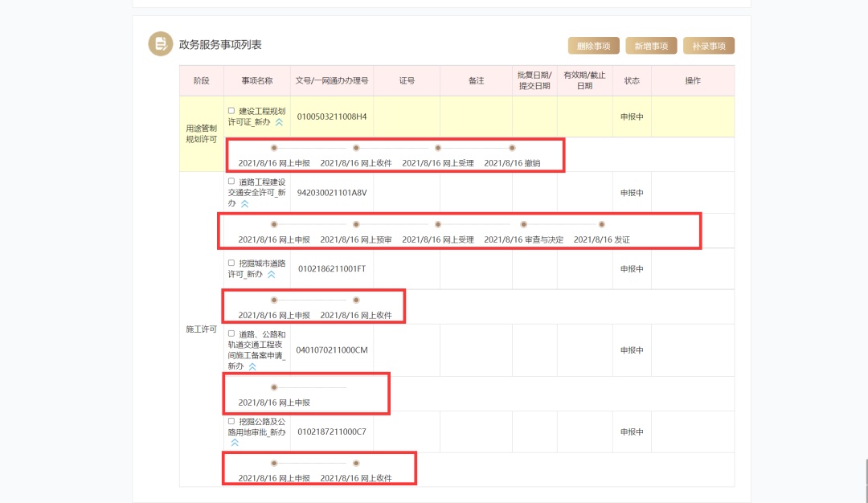Open the 补录事项 button
Screen dimensions: 868x503
coord(709,46)
